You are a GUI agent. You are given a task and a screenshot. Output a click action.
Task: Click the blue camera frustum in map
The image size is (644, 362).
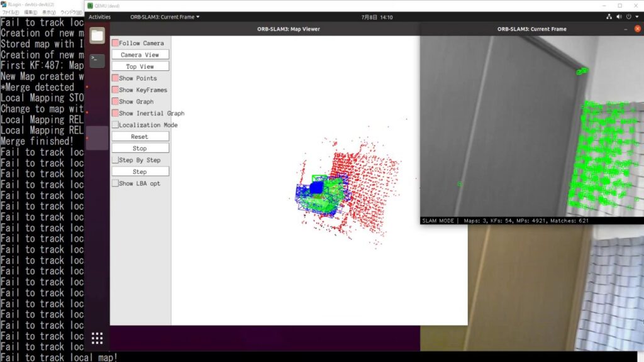coord(316,188)
